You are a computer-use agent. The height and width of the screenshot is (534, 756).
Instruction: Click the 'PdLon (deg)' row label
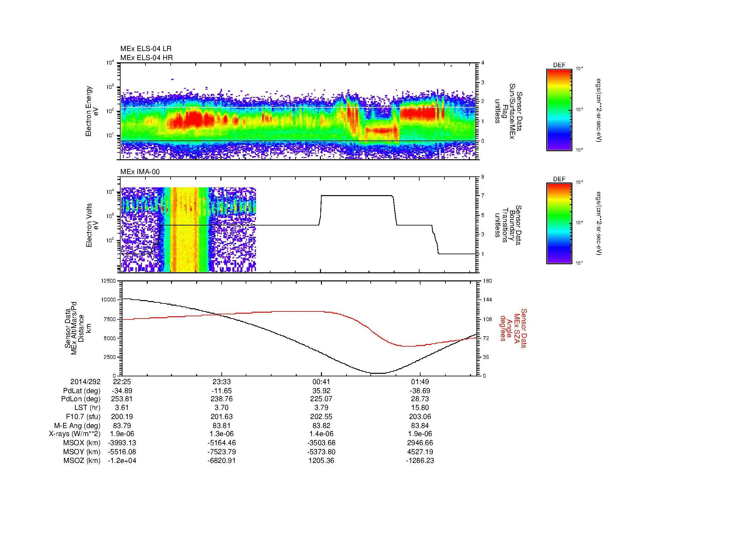point(81,399)
